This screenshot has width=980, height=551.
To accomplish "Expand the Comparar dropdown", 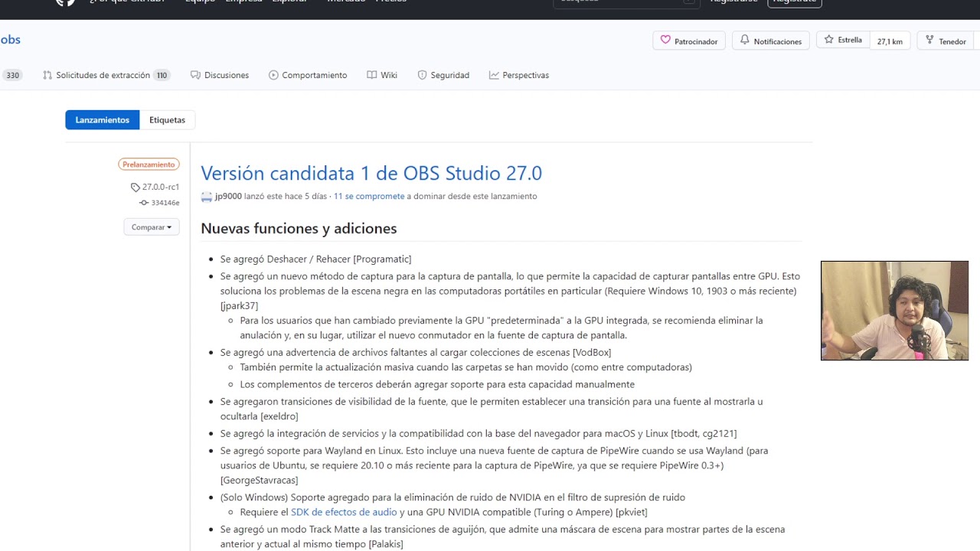I will click(152, 227).
